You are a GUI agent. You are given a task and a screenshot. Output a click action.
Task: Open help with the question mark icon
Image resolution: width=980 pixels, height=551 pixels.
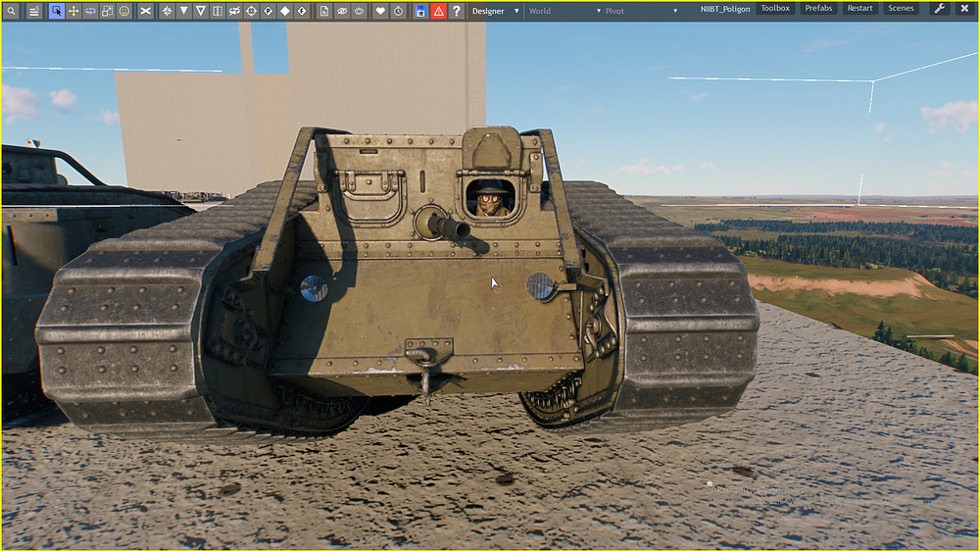click(x=456, y=11)
